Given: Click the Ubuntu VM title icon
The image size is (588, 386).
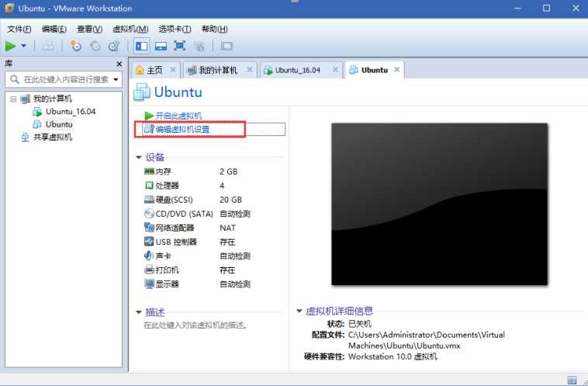Looking at the screenshot, I should tap(142, 92).
